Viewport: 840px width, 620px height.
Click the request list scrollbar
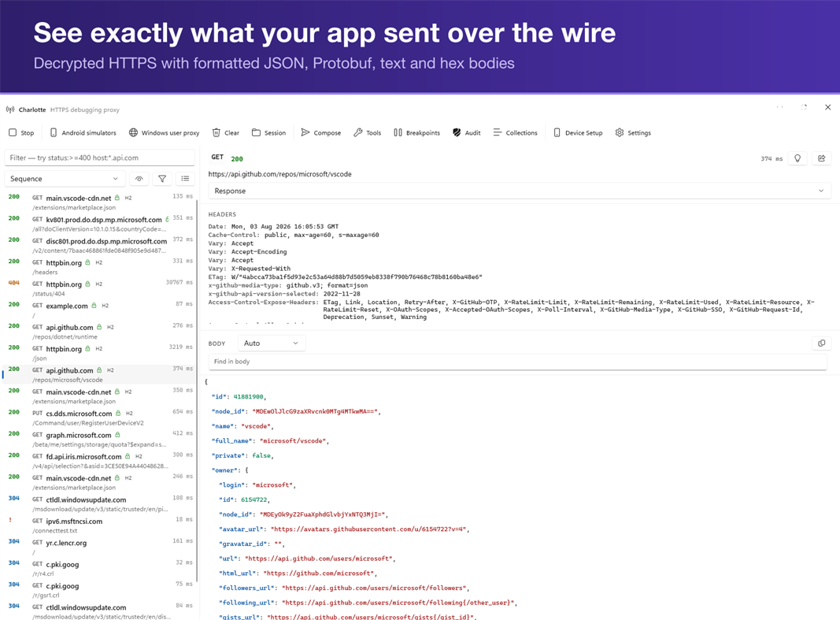tap(197, 392)
